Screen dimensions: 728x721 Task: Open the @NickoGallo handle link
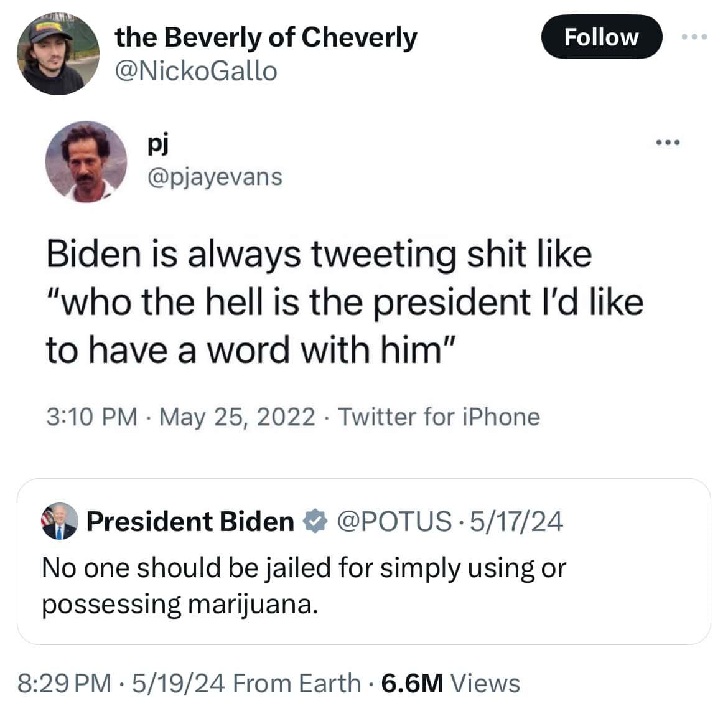click(196, 71)
